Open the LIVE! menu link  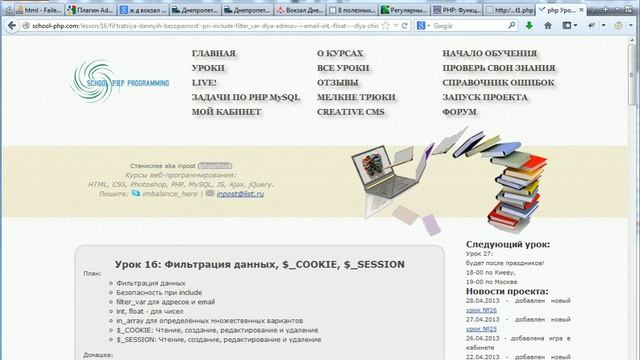point(204,83)
